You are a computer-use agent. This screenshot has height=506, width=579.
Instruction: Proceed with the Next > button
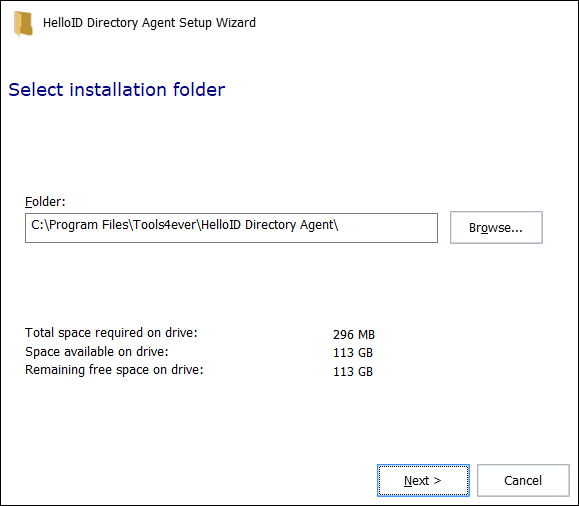point(423,480)
